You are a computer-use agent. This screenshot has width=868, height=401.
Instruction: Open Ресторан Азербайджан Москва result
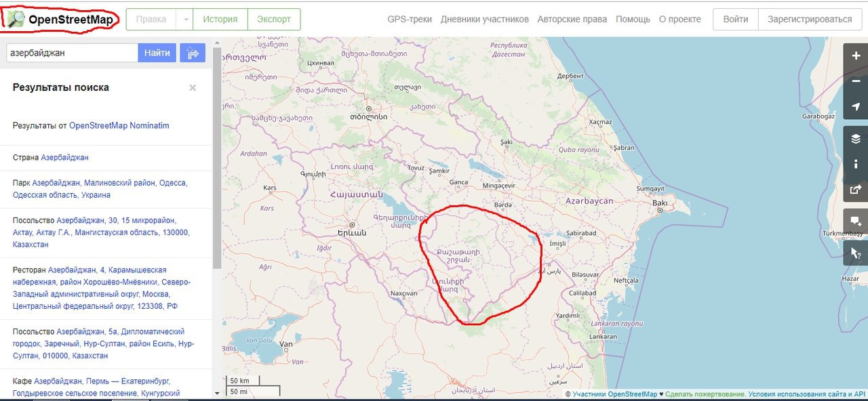pos(101,288)
